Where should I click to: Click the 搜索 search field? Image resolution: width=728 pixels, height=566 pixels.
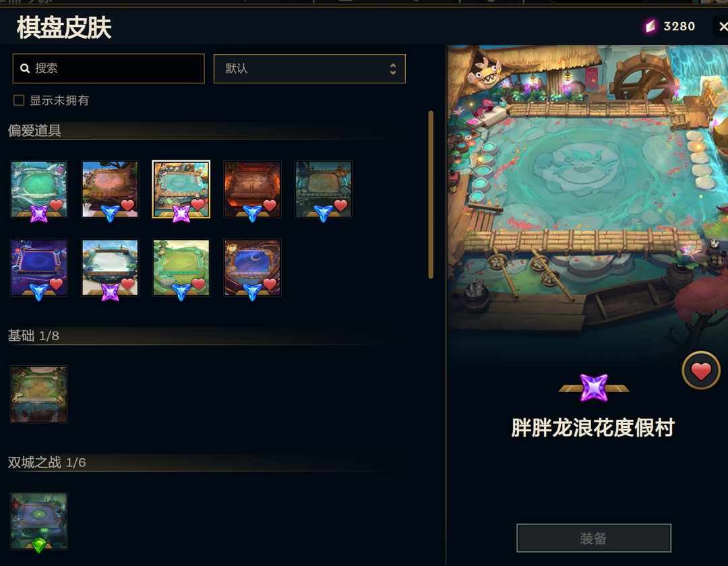tap(109, 69)
